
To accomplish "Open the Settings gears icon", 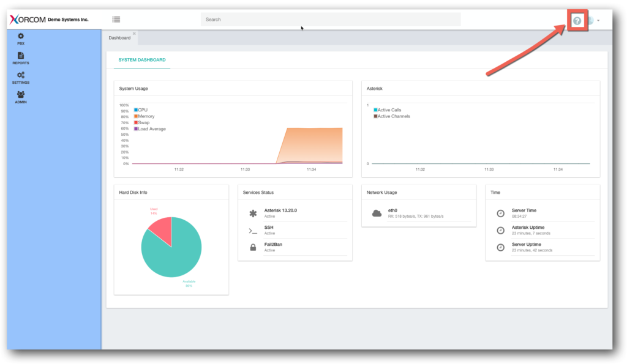I will pos(21,75).
